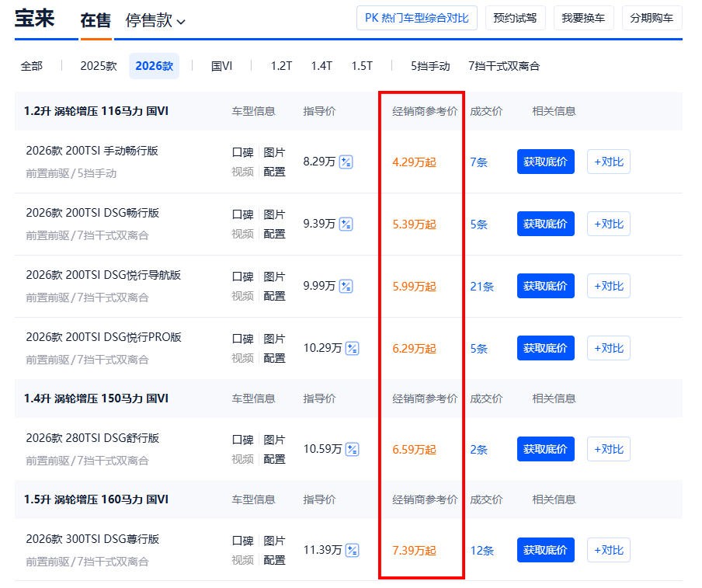Click the 预约试驾 button

[515, 18]
